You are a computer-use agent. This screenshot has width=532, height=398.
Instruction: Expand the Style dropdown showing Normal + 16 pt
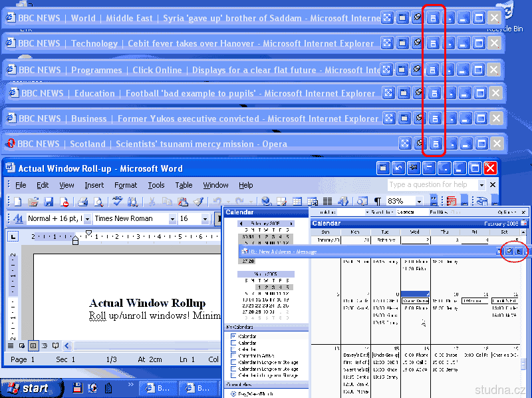[x=87, y=219]
